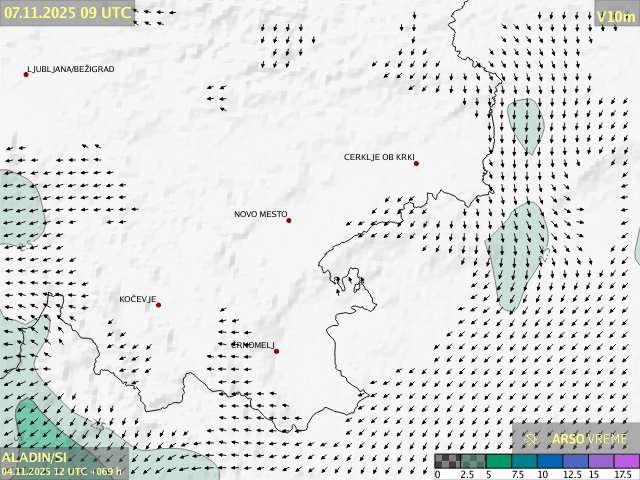Click the red dot marking Kočevje

158,305
